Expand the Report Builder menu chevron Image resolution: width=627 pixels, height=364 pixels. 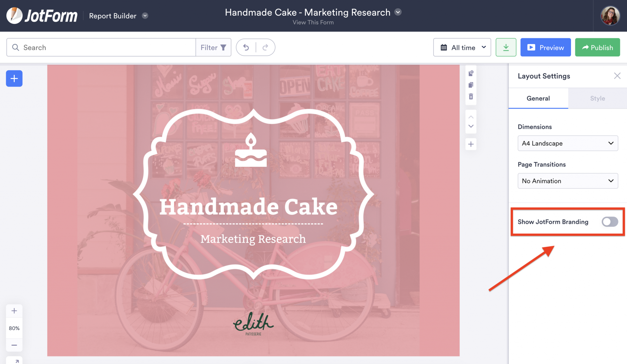click(x=145, y=16)
